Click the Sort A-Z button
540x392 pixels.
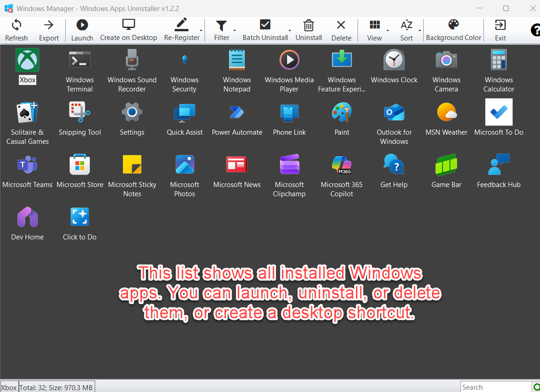pos(406,30)
